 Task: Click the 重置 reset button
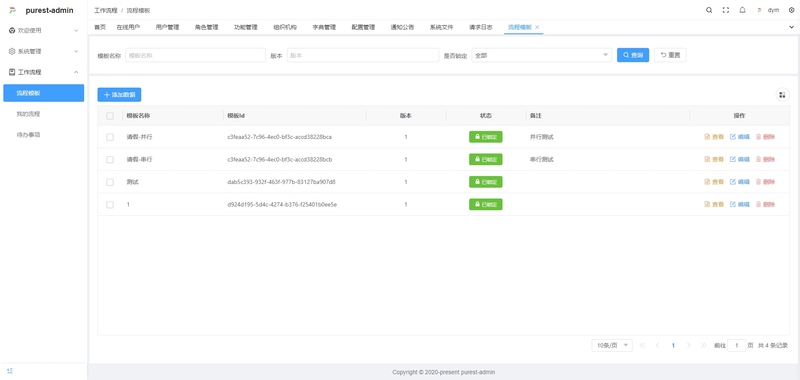point(670,55)
